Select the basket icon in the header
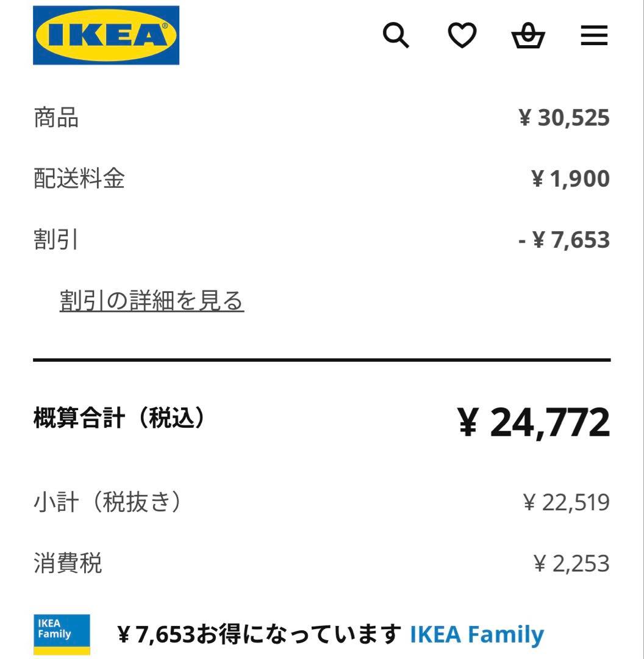 pyautogui.click(x=528, y=37)
